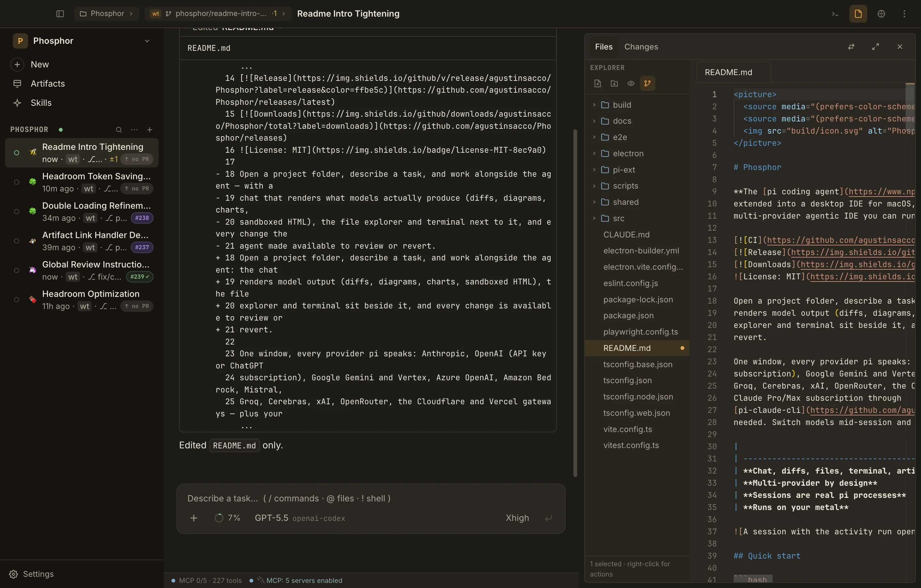Open Headroom Token Saving session
This screenshot has height=588, width=921.
(82, 182)
